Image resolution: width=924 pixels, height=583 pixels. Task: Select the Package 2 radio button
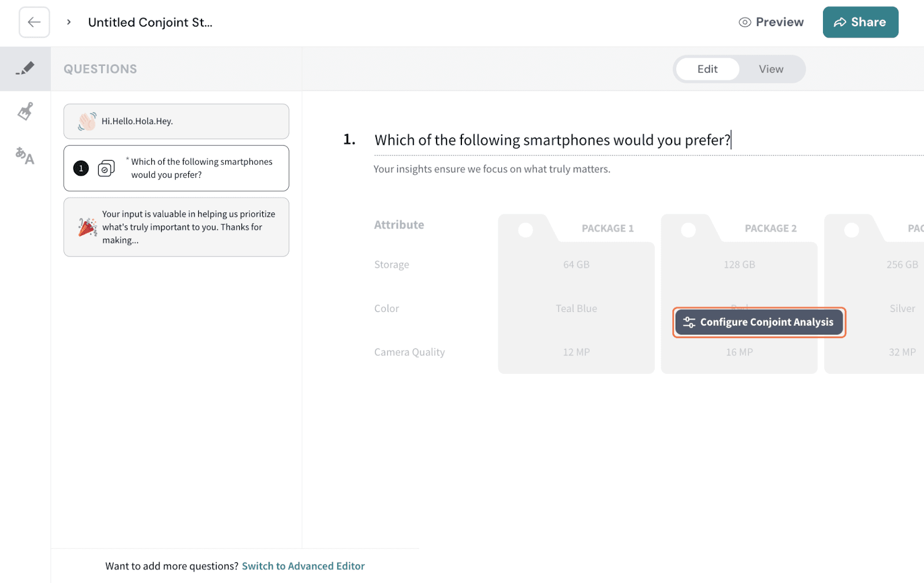688,230
